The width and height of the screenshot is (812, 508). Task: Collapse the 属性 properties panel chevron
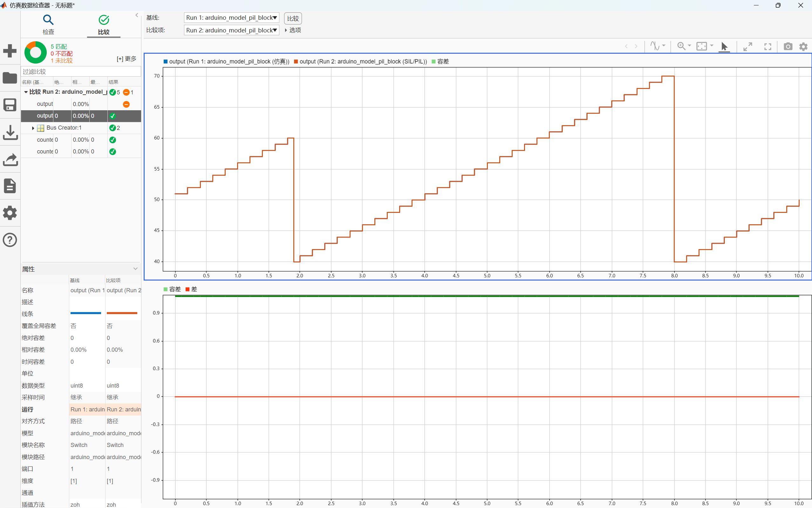point(135,268)
